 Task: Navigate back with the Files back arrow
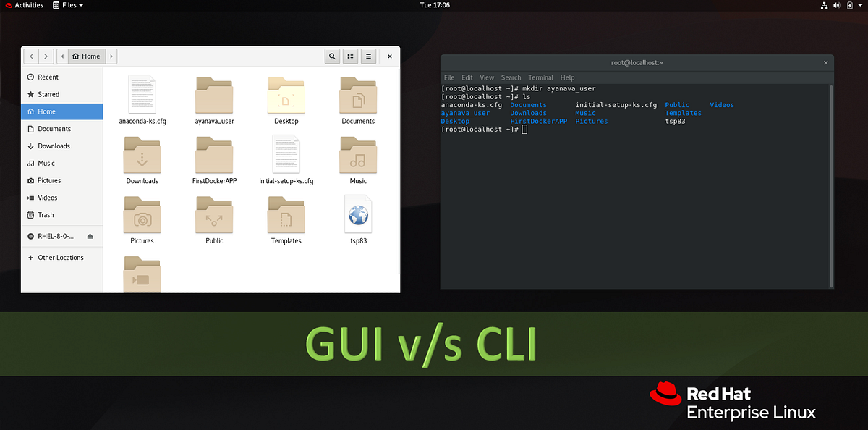click(31, 56)
